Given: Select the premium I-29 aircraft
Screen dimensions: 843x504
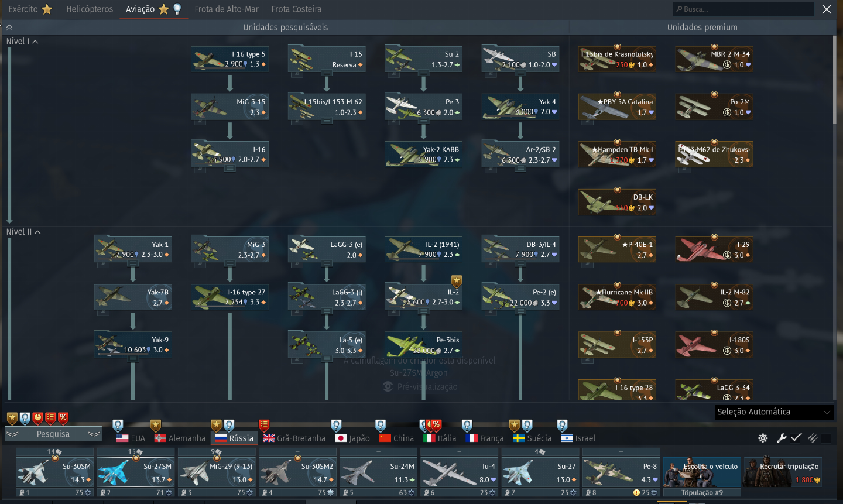Looking at the screenshot, I should pyautogui.click(x=714, y=250).
